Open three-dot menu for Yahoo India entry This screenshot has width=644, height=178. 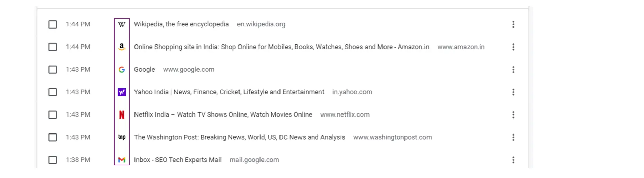coord(513,92)
